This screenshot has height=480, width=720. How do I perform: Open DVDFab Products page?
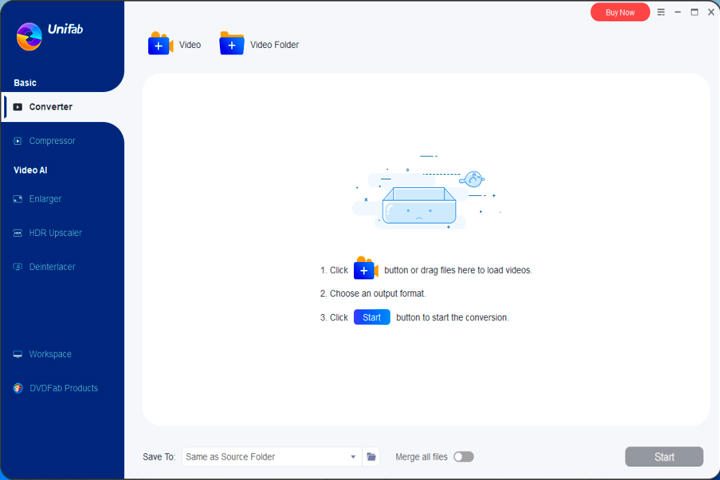click(x=62, y=388)
